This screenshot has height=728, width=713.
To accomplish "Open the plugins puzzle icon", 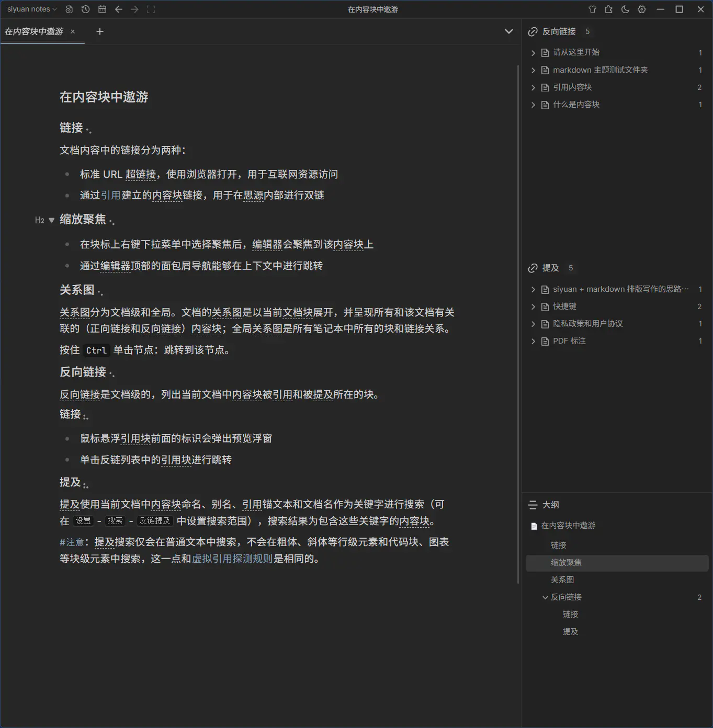I will tap(609, 9).
